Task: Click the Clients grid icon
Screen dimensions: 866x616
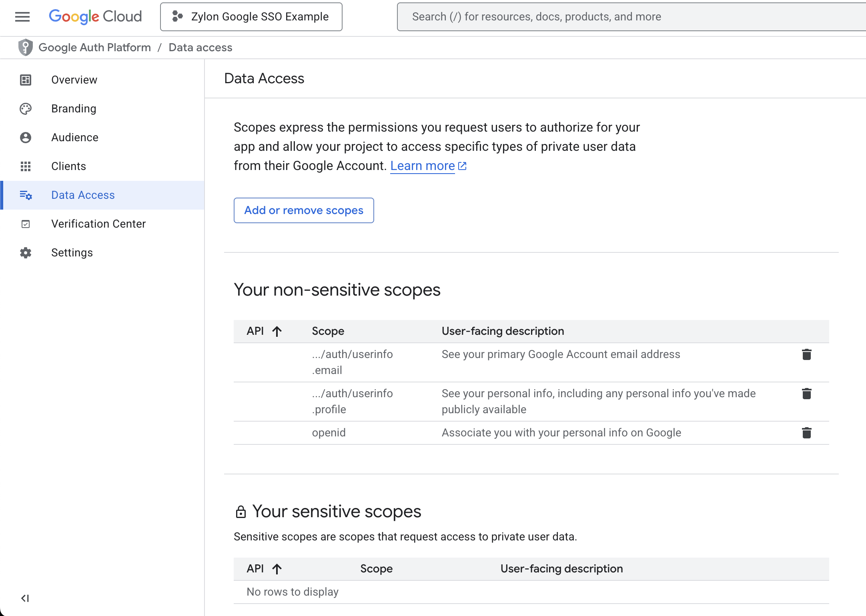Action: click(x=26, y=166)
